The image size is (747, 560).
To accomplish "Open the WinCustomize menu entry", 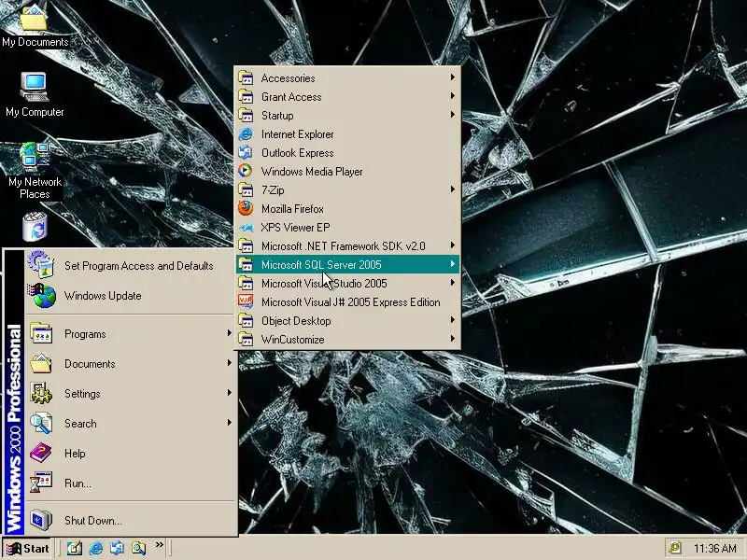I will point(347,340).
